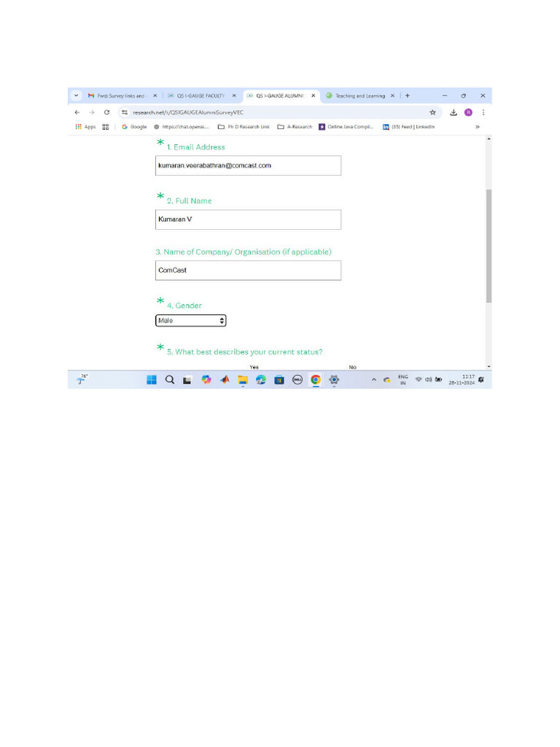Open A-Research bookmark folder
560x747 pixels.
295,127
